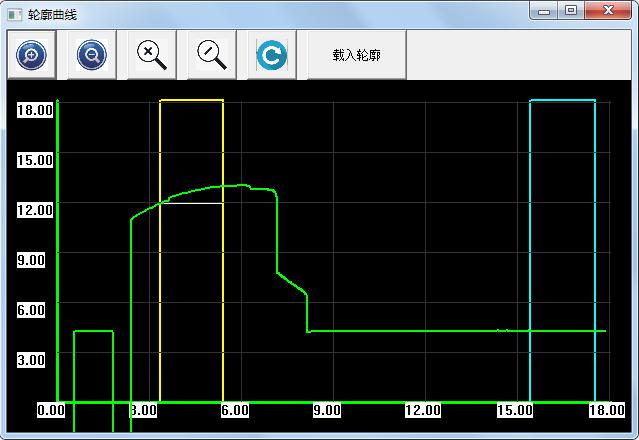Screen dimensions: 639x440
Task: Select the magnifier with slash icon
Action: point(212,55)
